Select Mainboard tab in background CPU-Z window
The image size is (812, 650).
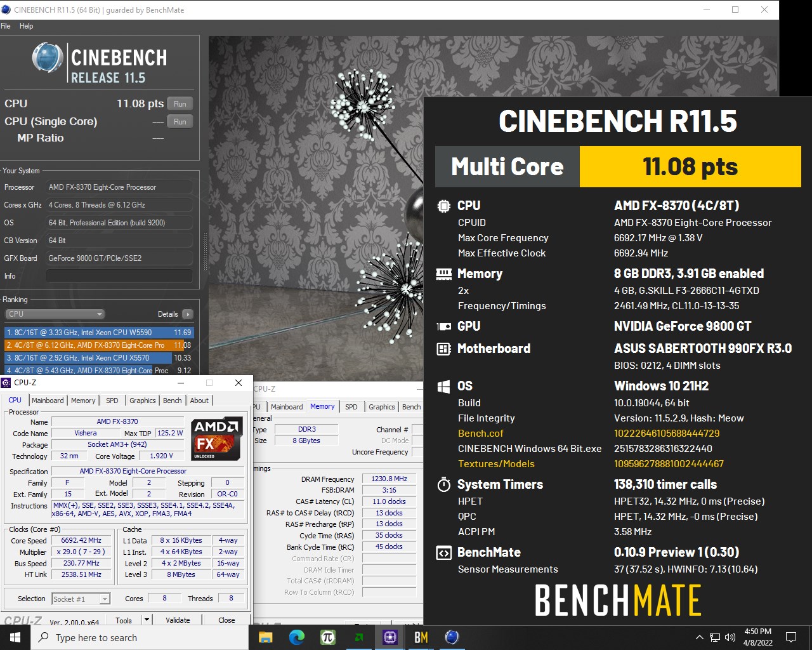click(287, 407)
